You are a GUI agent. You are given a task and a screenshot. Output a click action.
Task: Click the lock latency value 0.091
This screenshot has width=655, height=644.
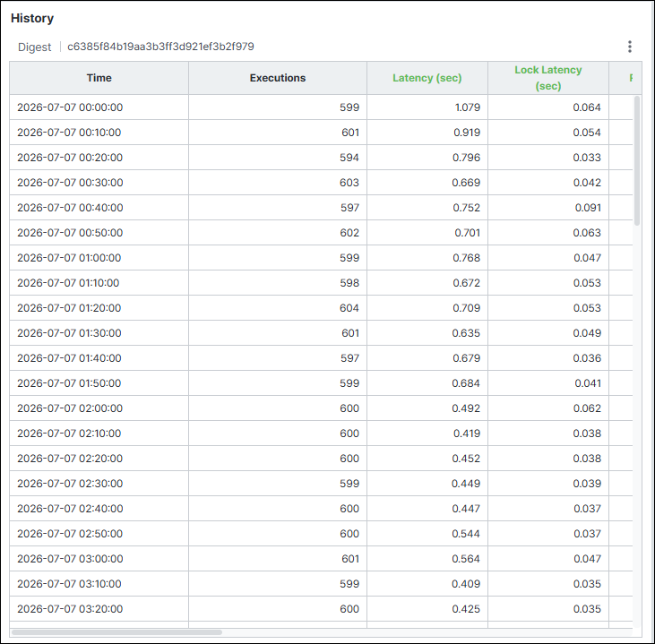point(588,208)
